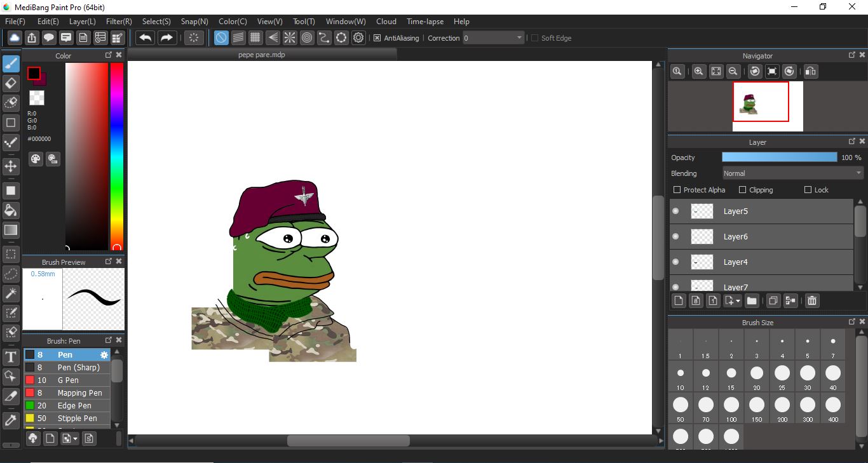The height and width of the screenshot is (463, 868).
Task: Open the Layer(L) menu
Action: pyautogui.click(x=83, y=22)
